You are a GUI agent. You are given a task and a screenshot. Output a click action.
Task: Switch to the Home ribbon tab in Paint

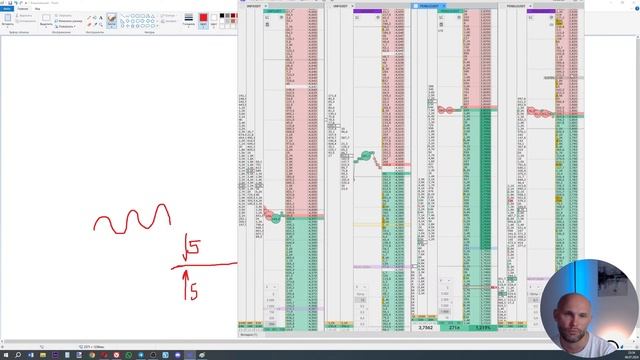[x=22, y=9]
